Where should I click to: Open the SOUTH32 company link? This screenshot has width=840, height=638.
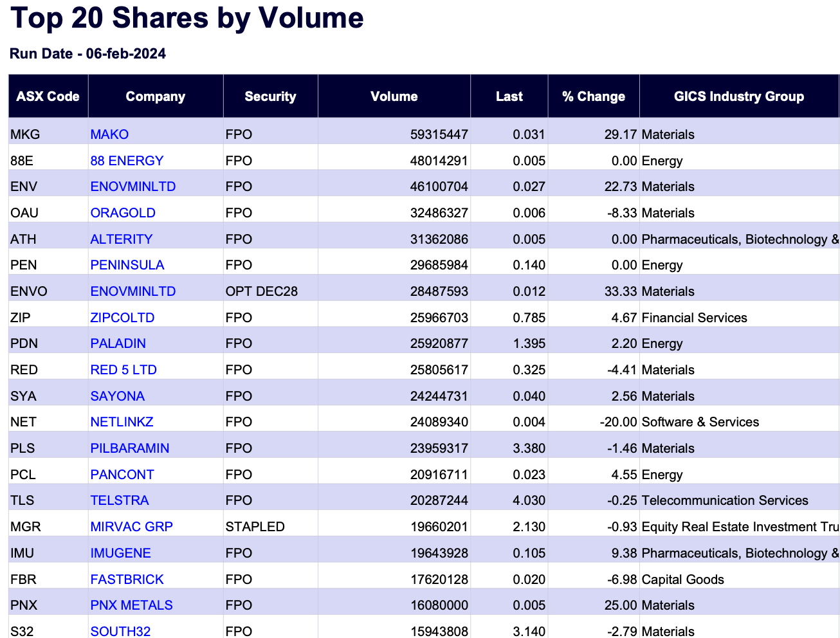tap(120, 631)
